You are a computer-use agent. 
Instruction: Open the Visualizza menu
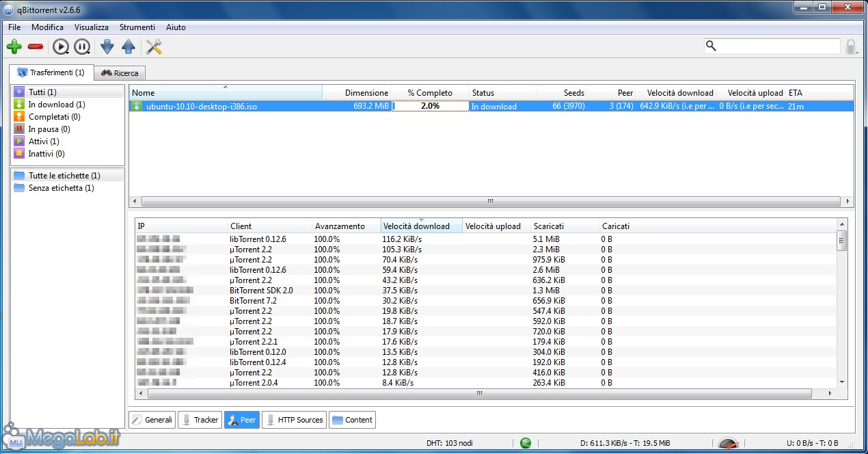[x=92, y=27]
